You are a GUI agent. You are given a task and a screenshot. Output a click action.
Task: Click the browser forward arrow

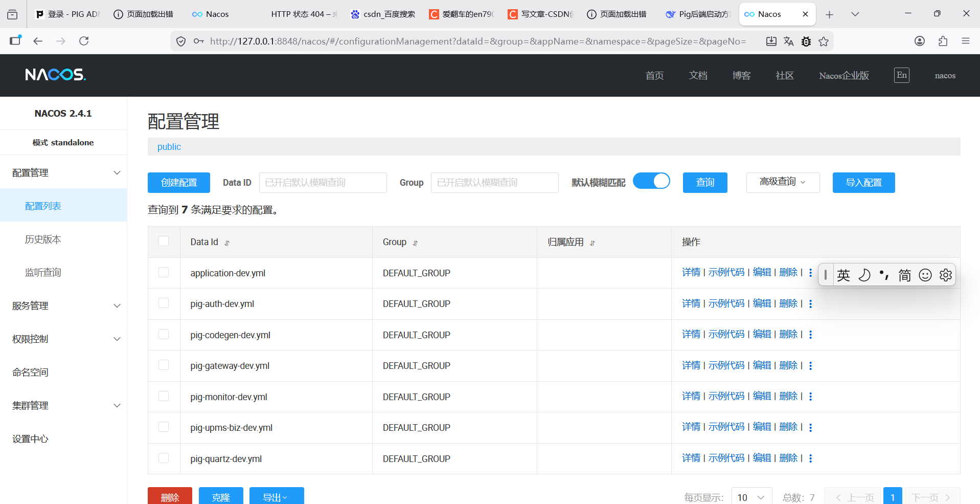[61, 41]
